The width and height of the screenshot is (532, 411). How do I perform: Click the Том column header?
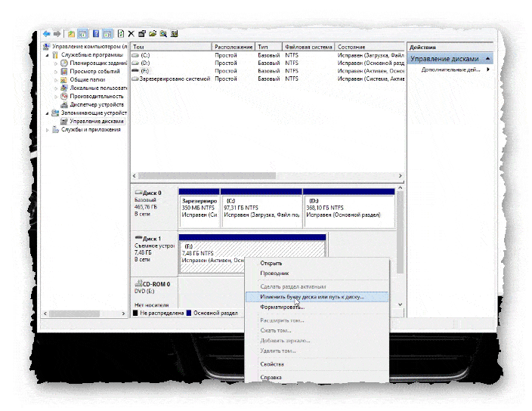[x=172, y=47]
